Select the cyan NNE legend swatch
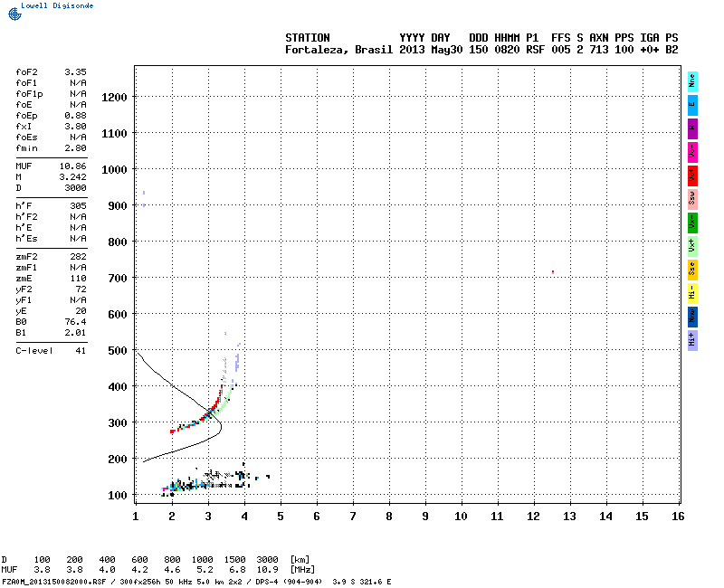This screenshot has width=724, height=588. (x=692, y=81)
